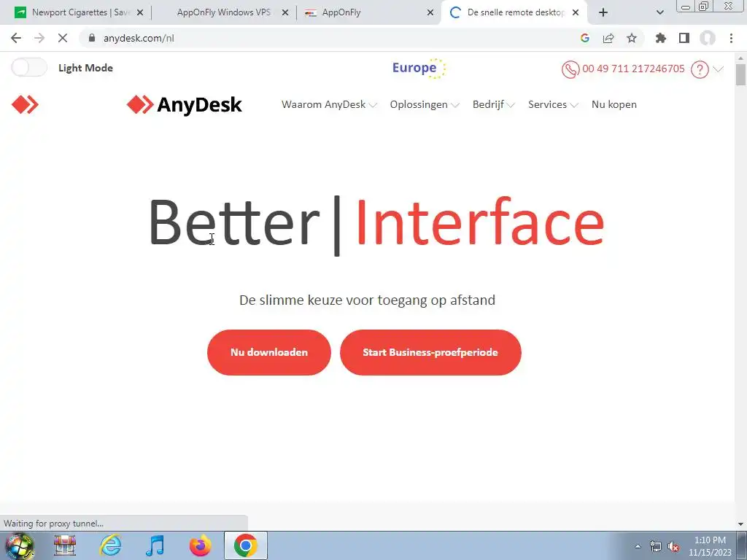
Task: Open a new tab with plus button
Action: click(603, 12)
